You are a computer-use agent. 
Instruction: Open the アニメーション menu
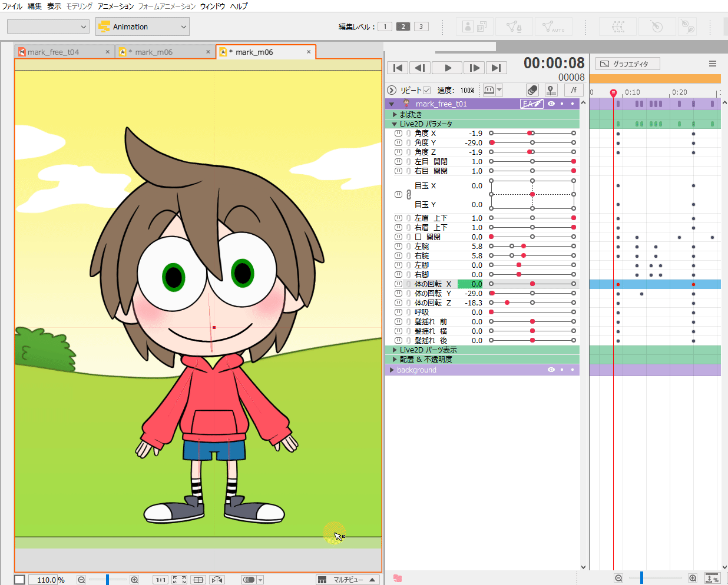tap(115, 6)
